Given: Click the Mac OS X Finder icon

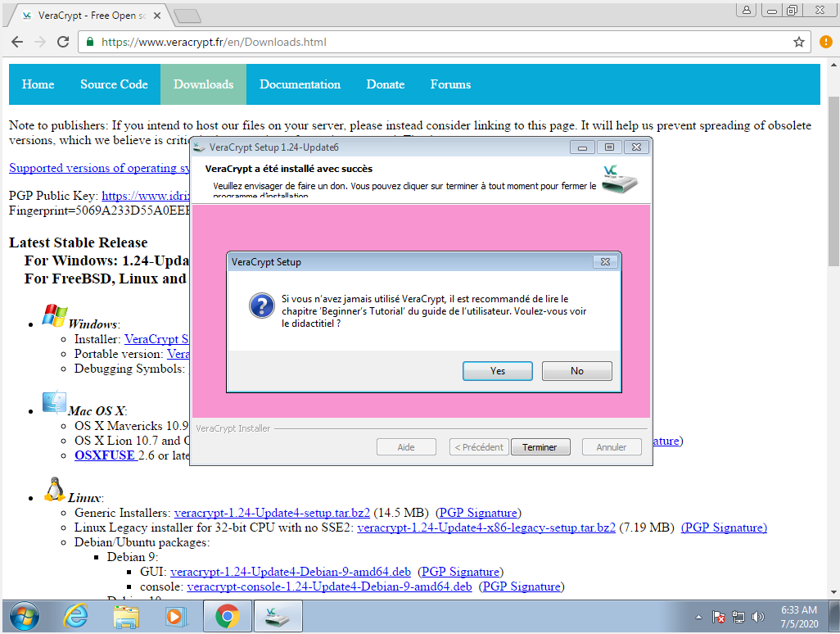Looking at the screenshot, I should coord(54,402).
